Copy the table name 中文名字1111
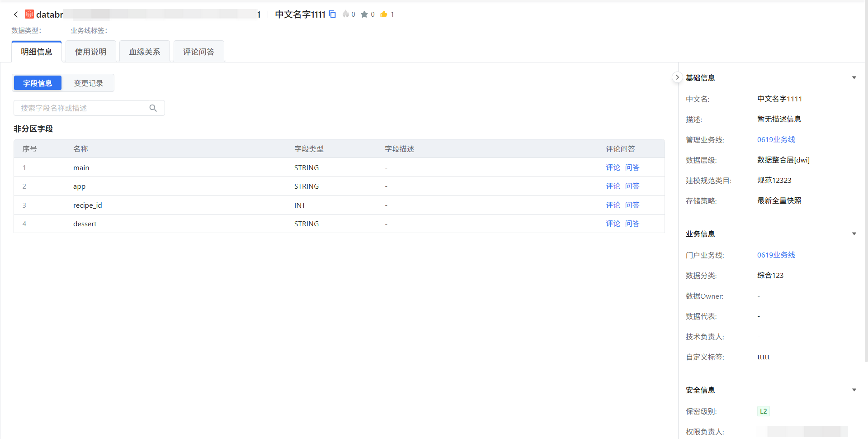Image resolution: width=868 pixels, height=439 pixels. coord(332,14)
